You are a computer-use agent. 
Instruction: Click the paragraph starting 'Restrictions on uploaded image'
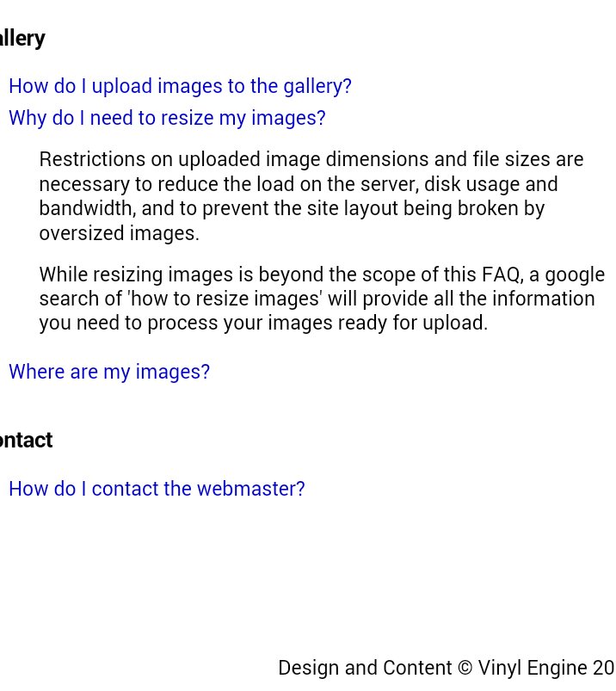coord(311,196)
